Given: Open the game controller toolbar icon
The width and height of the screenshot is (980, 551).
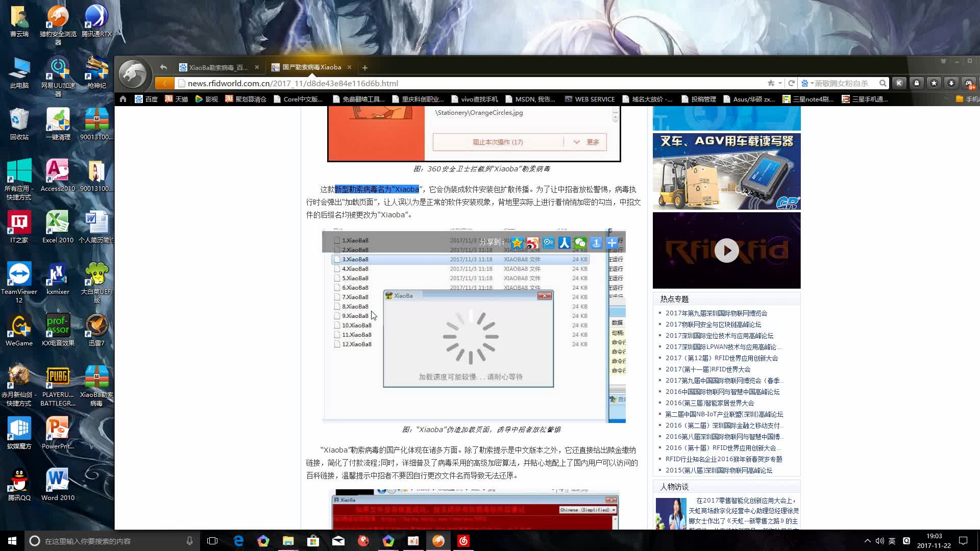Looking at the screenshot, I should [x=969, y=83].
